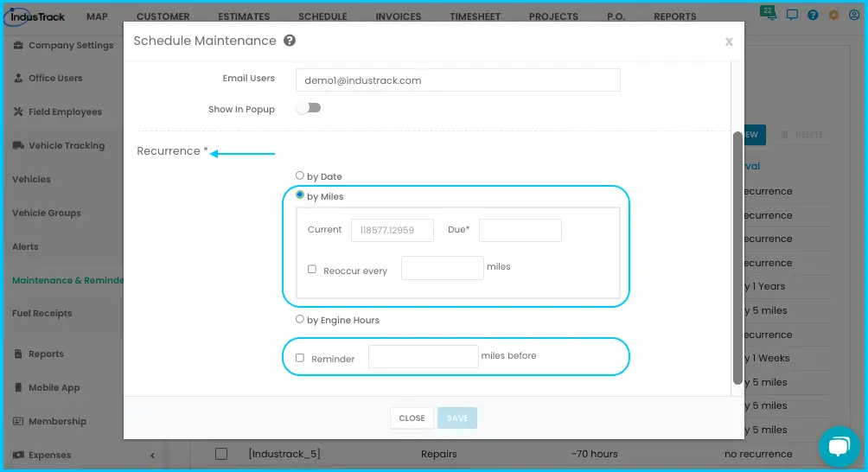Click the Reports document icon in sidebar
The width and height of the screenshot is (868, 472).
pyautogui.click(x=18, y=354)
